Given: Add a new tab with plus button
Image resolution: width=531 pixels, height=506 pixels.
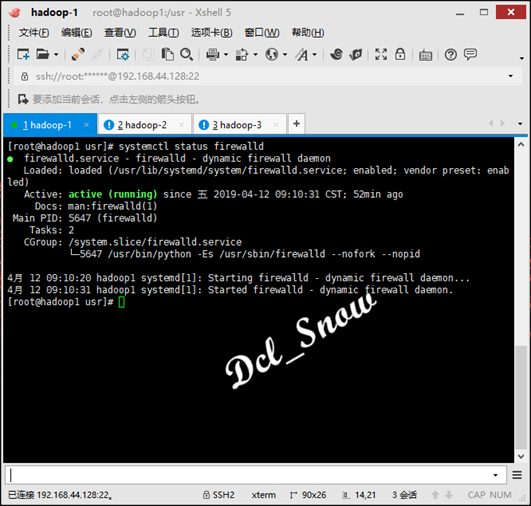Looking at the screenshot, I should (x=297, y=124).
